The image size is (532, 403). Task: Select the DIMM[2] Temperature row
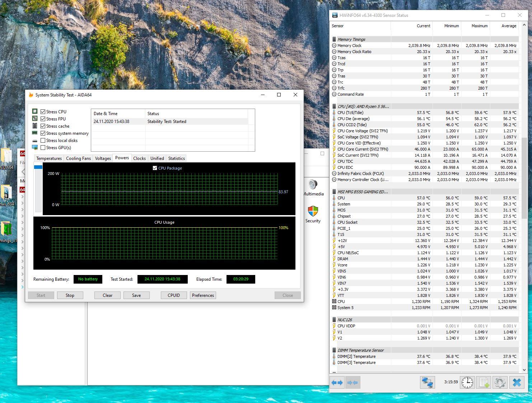coord(425,356)
